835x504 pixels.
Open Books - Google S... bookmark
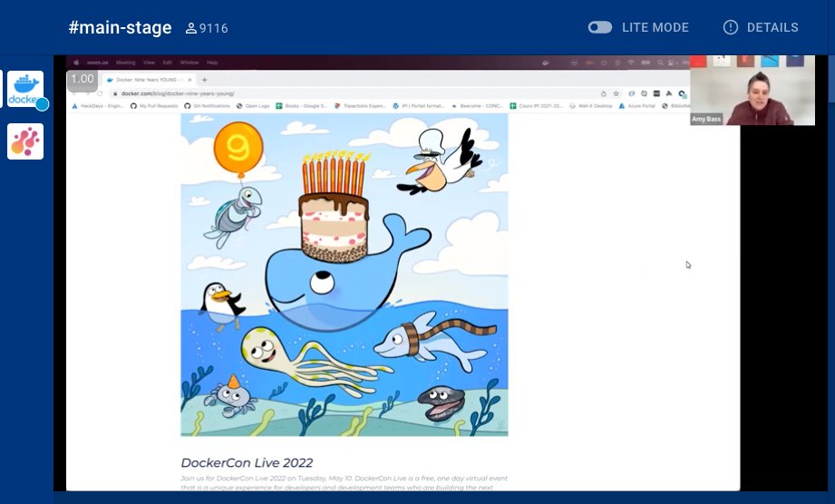301,106
